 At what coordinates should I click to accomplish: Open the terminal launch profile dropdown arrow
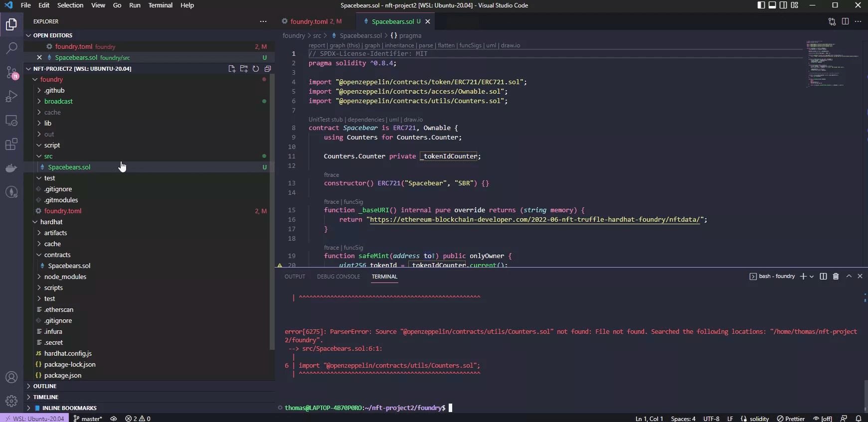812,276
